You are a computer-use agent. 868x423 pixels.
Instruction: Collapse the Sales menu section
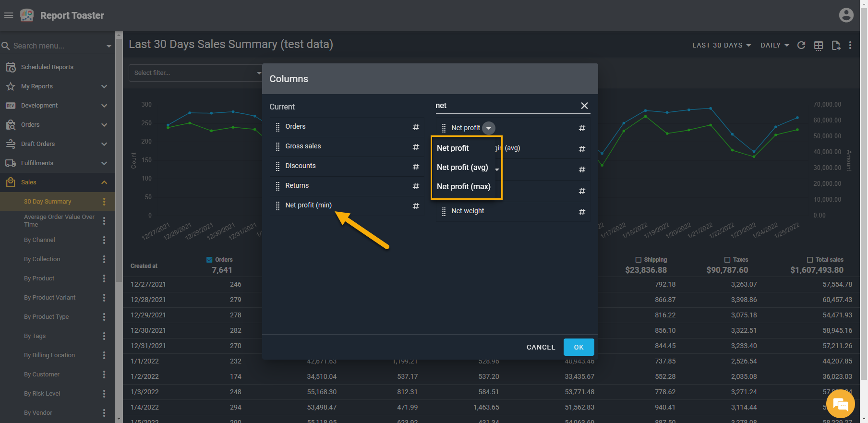click(104, 182)
